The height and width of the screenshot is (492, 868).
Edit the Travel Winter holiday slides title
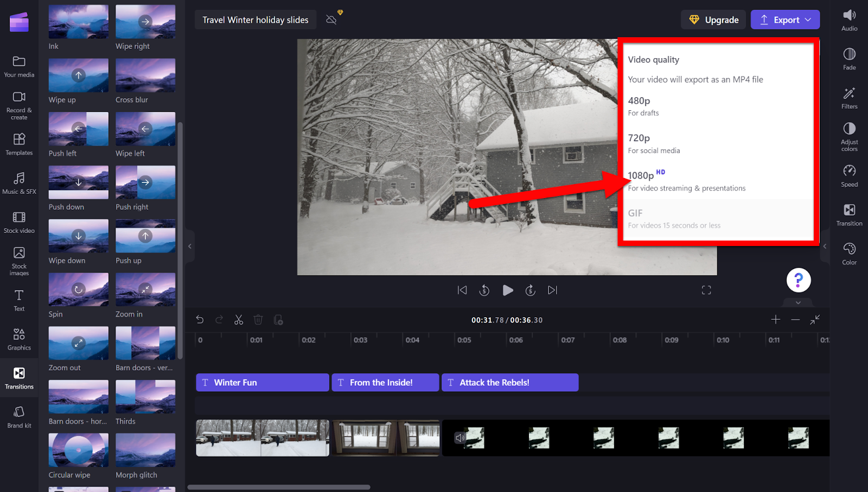pyautogui.click(x=256, y=20)
